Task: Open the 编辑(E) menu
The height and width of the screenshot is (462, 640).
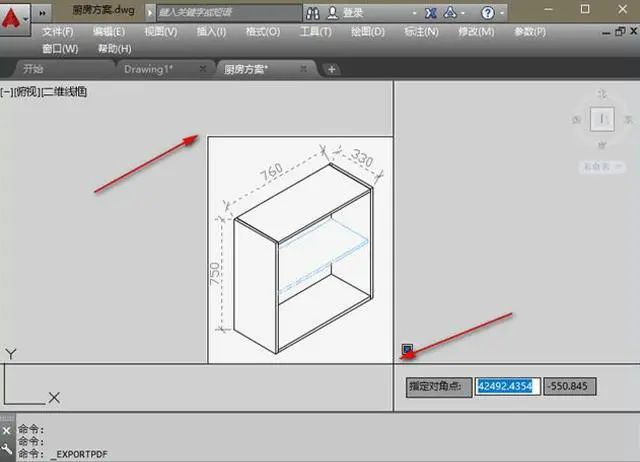Action: coord(109,31)
